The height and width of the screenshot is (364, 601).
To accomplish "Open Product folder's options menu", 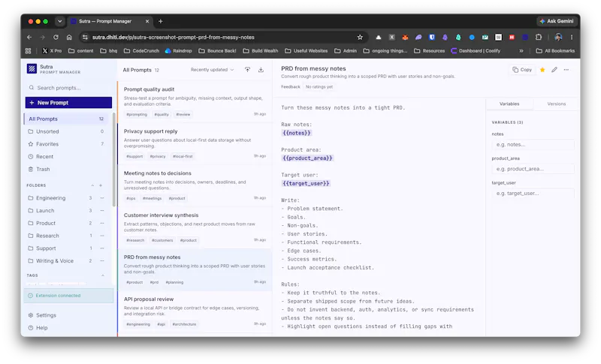I will 102,223.
